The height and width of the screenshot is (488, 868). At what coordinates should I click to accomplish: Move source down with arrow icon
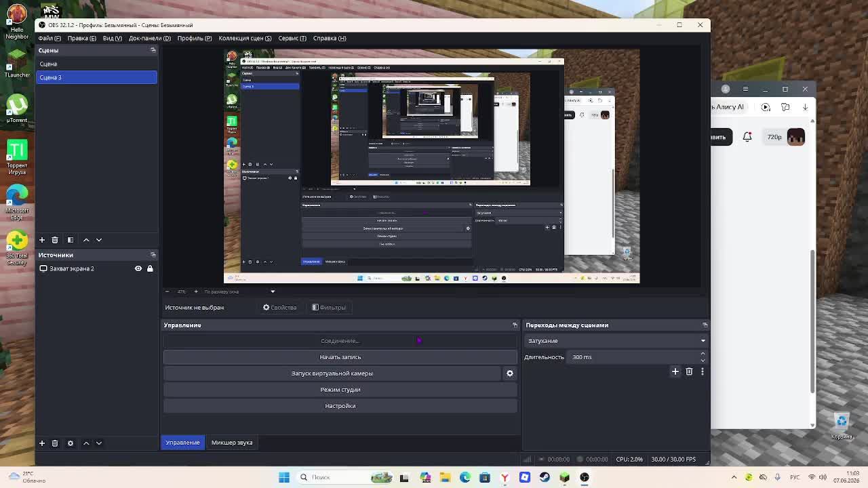tap(99, 443)
